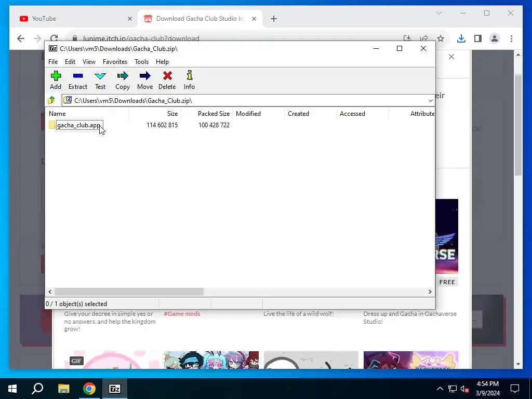Screen dimensions: 532x399
Task: Click the red Delete icon
Action: tap(167, 76)
